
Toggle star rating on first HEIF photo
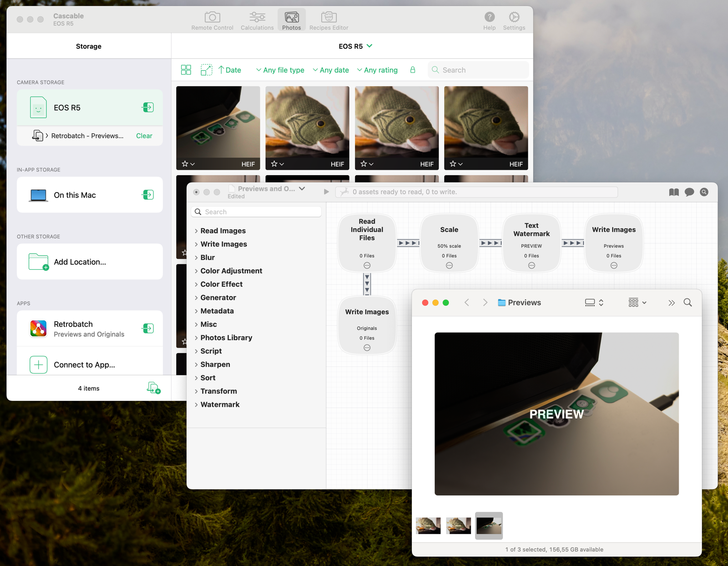point(185,164)
